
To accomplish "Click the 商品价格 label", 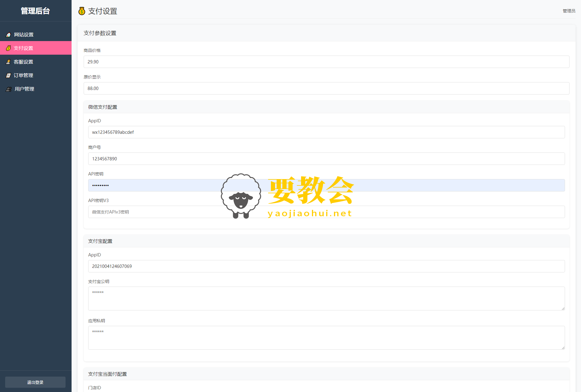I will (92, 50).
